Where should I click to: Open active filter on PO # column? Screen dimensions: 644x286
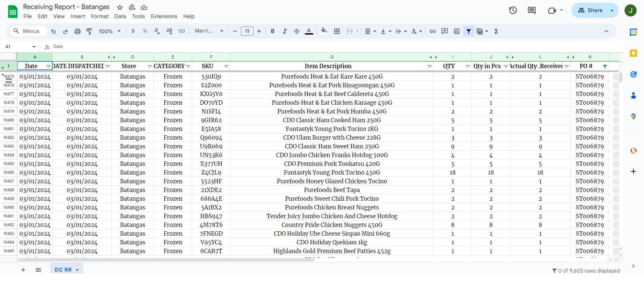[605, 66]
